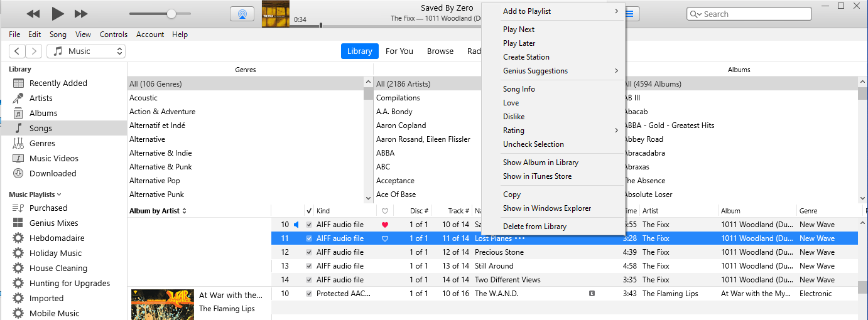Open the Mobile Music smart playlist
This screenshot has height=320, width=868.
(x=54, y=313)
